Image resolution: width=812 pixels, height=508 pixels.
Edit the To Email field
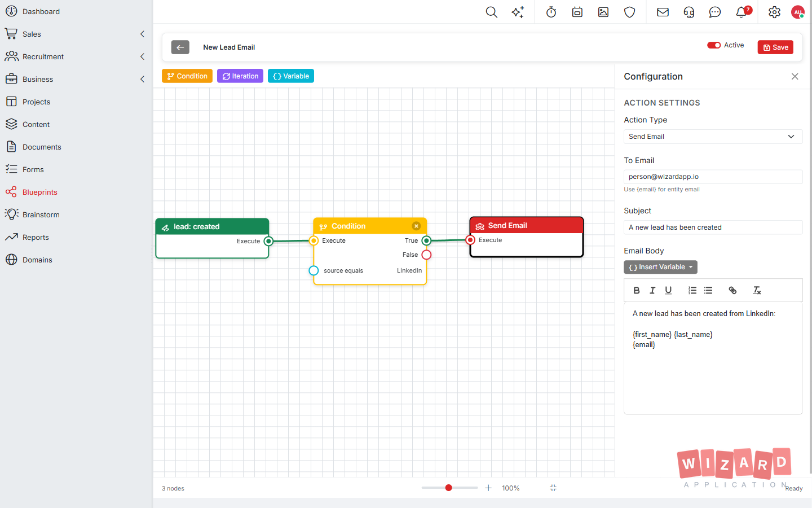pyautogui.click(x=713, y=177)
